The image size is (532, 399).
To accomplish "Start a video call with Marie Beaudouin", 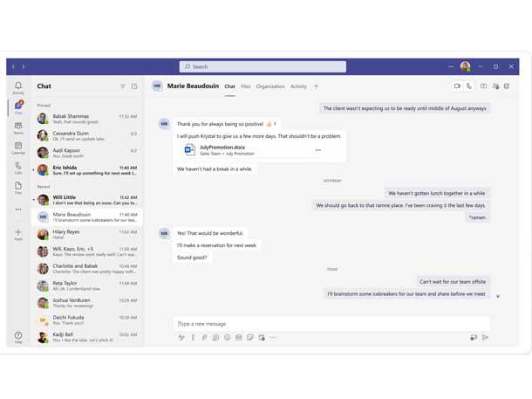I will [x=457, y=86].
